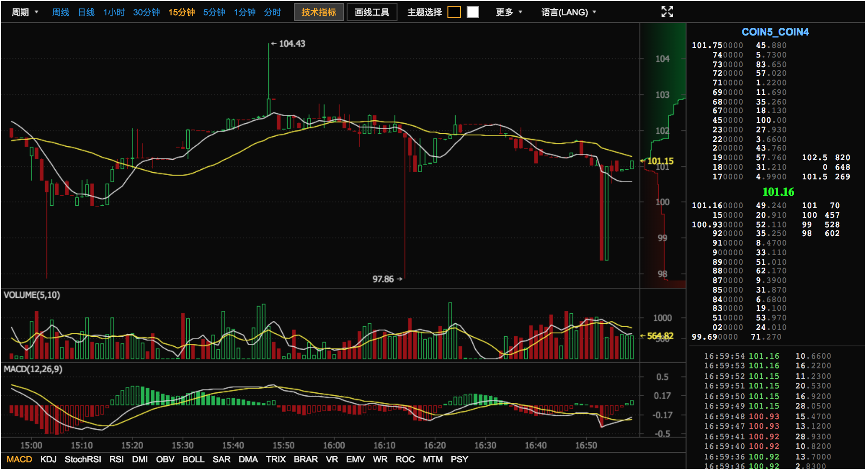Click the 98 602 depth summary row

pyautogui.click(x=820, y=234)
